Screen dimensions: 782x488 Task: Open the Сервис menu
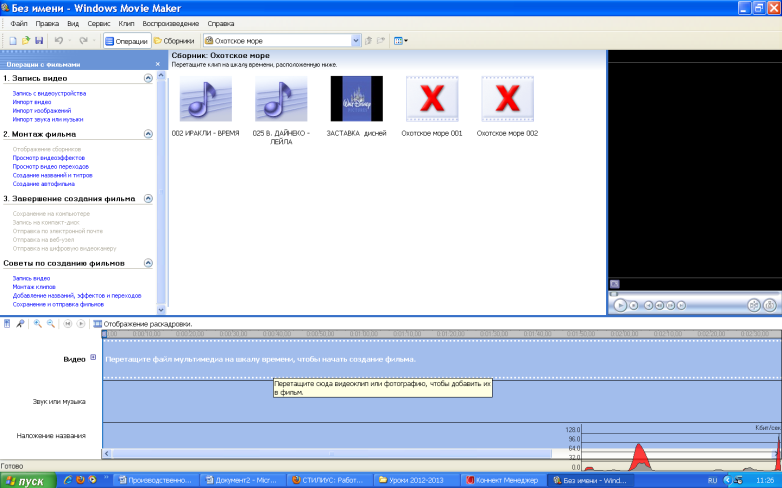coord(99,23)
